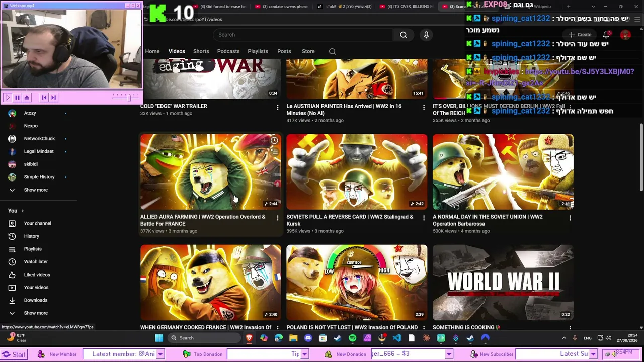Start voice search with the microphone icon

click(426, 35)
